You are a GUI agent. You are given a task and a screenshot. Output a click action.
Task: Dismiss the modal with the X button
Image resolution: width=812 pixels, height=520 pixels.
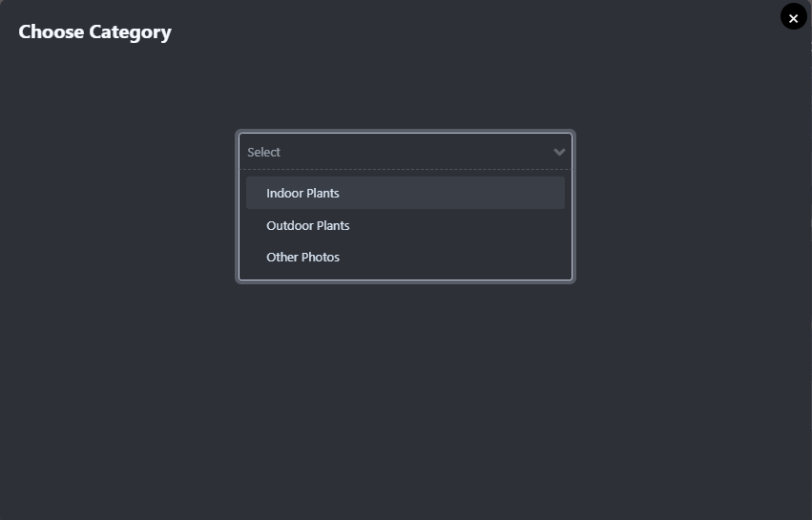click(x=793, y=17)
